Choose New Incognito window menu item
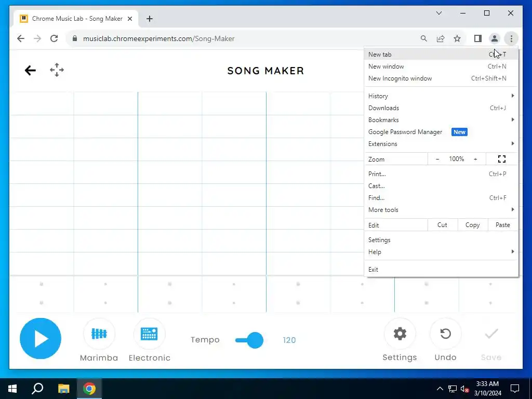Viewport: 532px width, 399px height. click(441, 78)
